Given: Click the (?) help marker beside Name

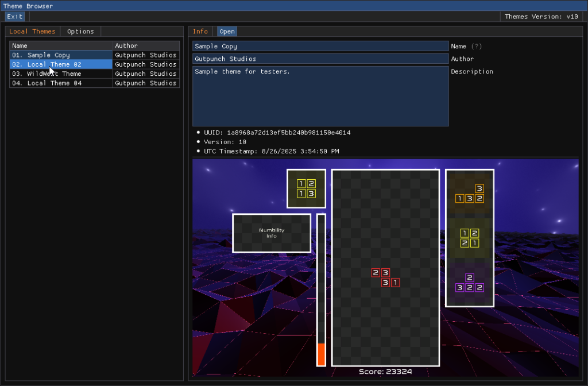Looking at the screenshot, I should (476, 46).
